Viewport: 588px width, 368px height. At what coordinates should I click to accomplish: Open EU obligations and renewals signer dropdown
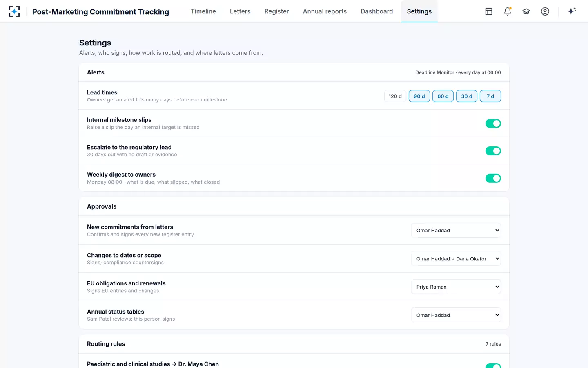pyautogui.click(x=456, y=287)
